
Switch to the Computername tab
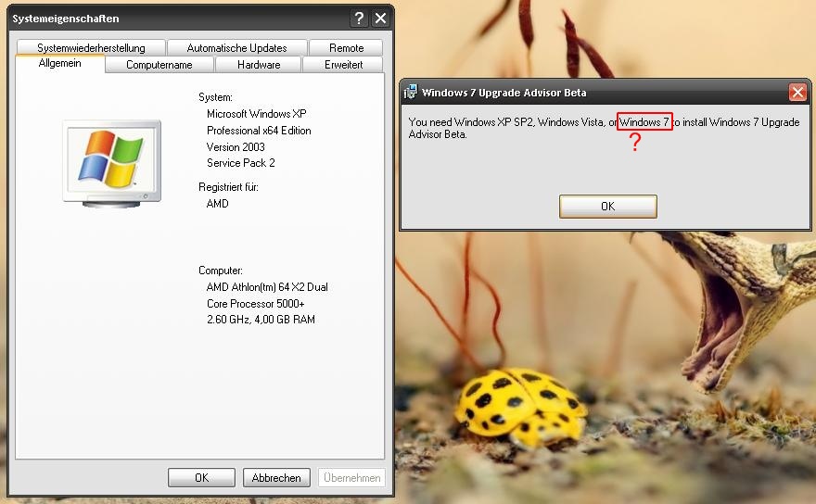point(159,65)
